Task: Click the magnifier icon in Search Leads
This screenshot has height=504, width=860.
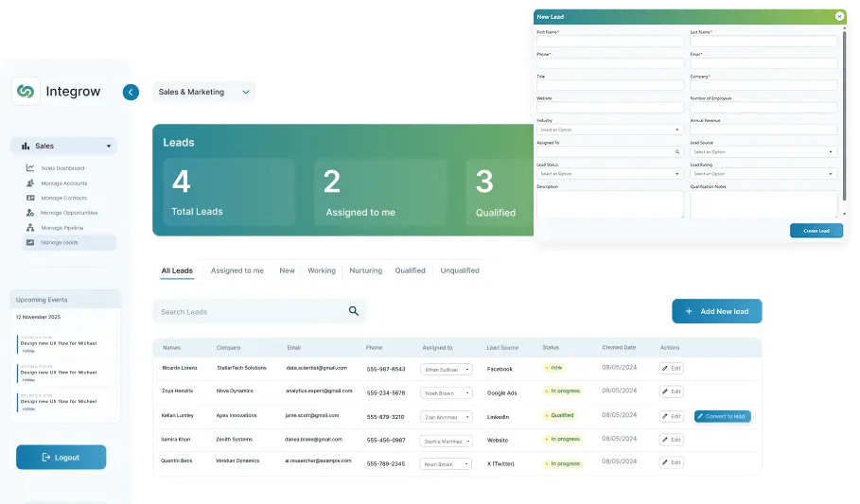Action: point(354,311)
